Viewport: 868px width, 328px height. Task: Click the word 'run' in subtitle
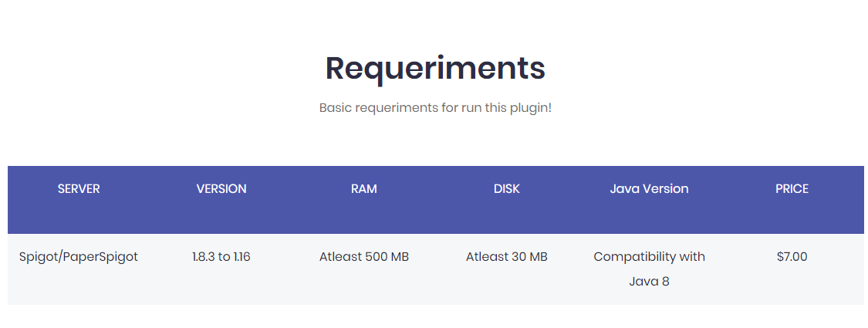471,107
